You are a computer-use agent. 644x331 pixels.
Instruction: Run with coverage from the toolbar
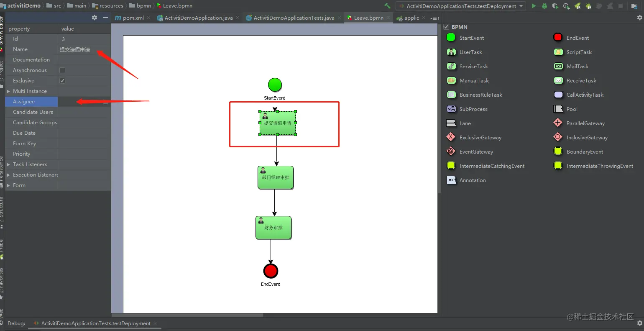point(555,6)
